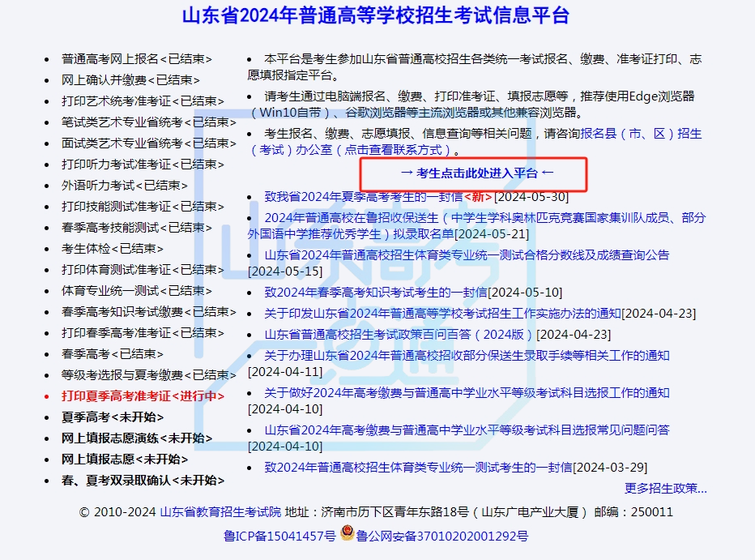Viewport: 755px width, 560px height.
Task: Open 关于做好2024年高考缴费与等级考试科目选报工作的通知
Action: pyautogui.click(x=467, y=393)
